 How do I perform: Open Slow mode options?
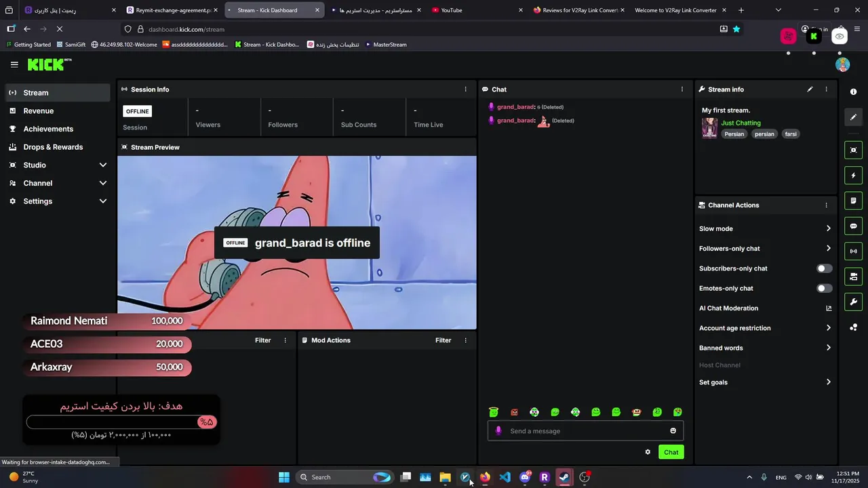[x=765, y=228]
